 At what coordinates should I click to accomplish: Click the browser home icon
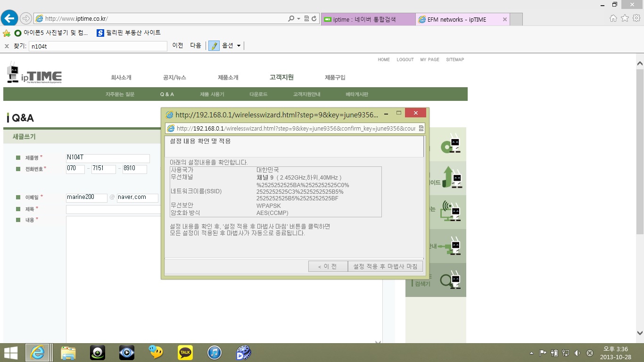[x=613, y=18]
